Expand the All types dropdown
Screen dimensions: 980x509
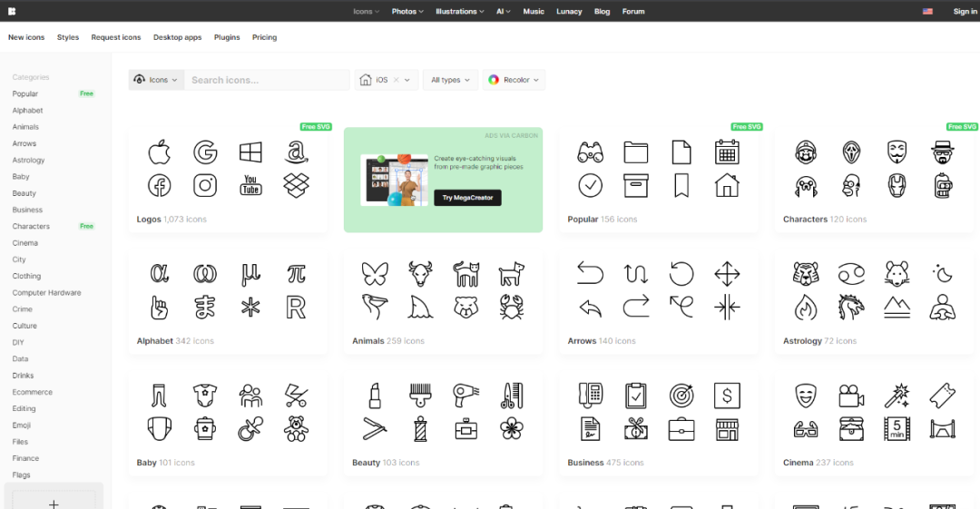pos(450,80)
